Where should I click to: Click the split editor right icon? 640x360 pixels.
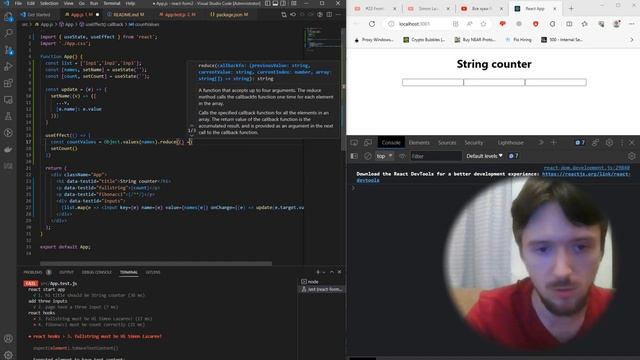pyautogui.click(x=329, y=14)
